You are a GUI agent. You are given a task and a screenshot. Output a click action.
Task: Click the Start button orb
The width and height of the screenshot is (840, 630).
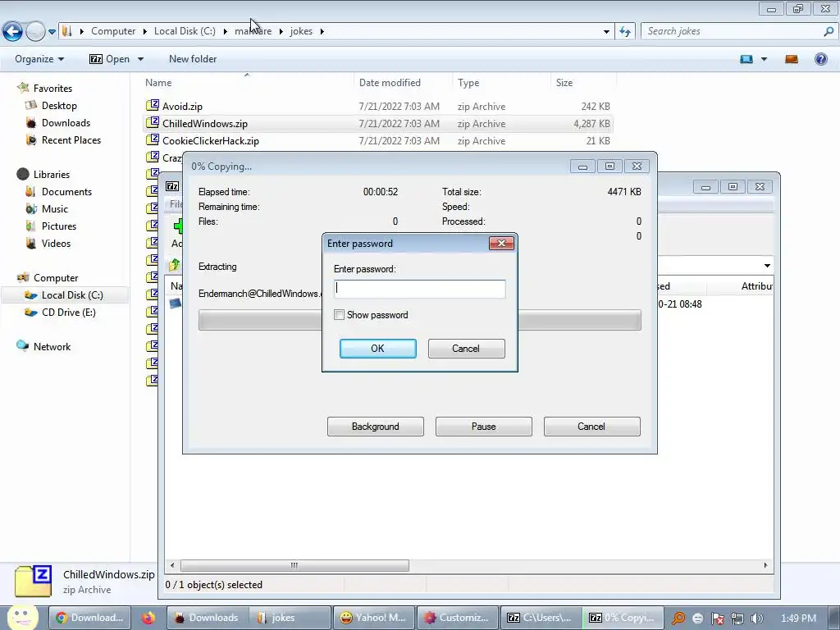[22, 618]
